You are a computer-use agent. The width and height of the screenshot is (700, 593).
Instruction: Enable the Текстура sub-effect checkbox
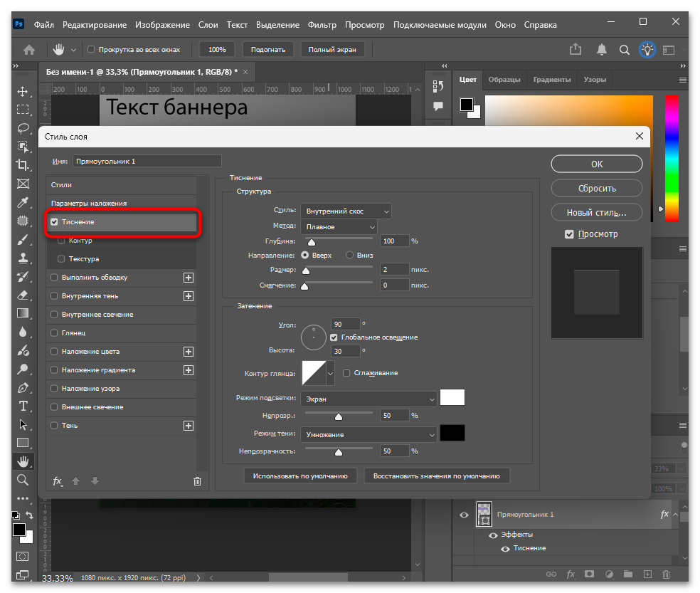[62, 259]
